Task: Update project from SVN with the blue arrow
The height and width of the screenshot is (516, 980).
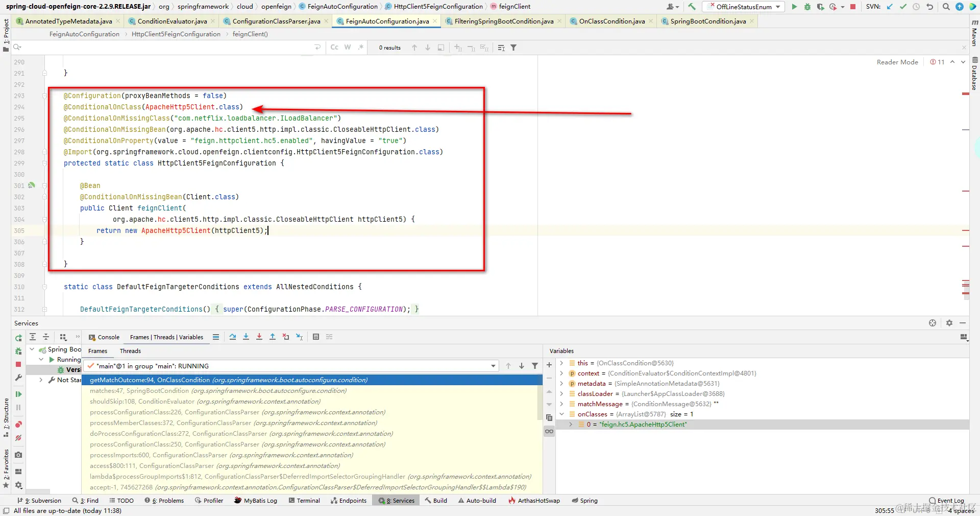Action: tap(890, 7)
